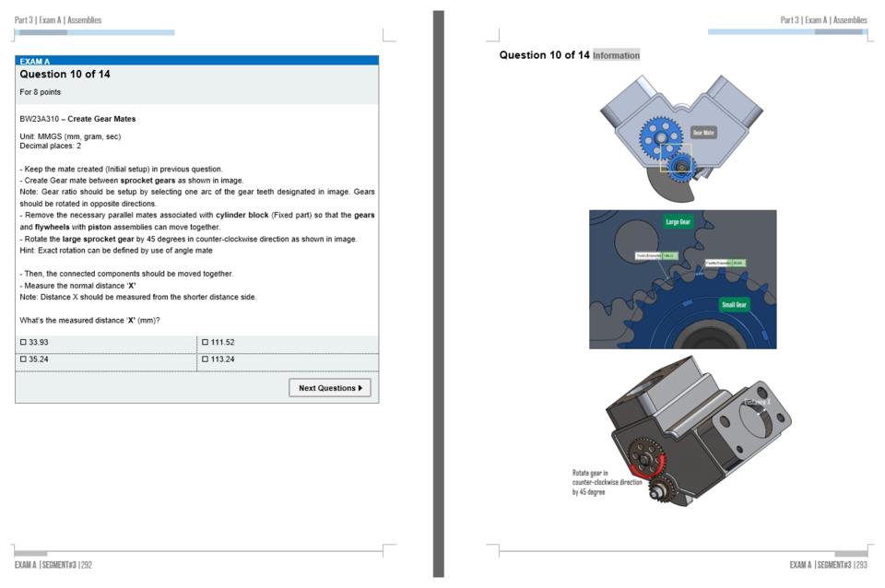885x588 pixels.
Task: Check the 113.24 answer option
Action: pos(206,359)
